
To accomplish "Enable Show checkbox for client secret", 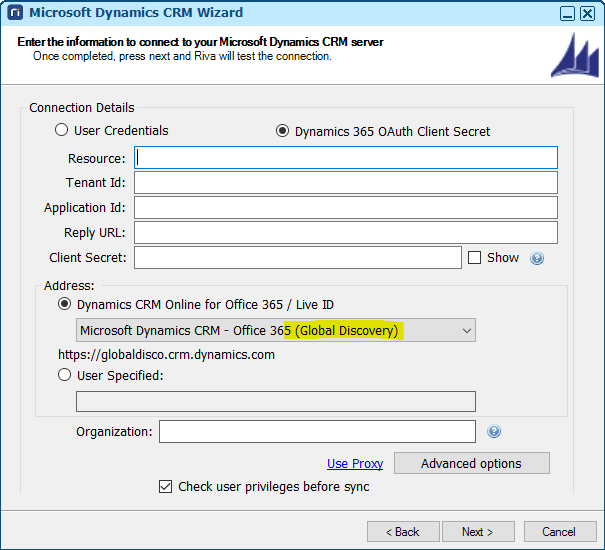I will tap(475, 257).
